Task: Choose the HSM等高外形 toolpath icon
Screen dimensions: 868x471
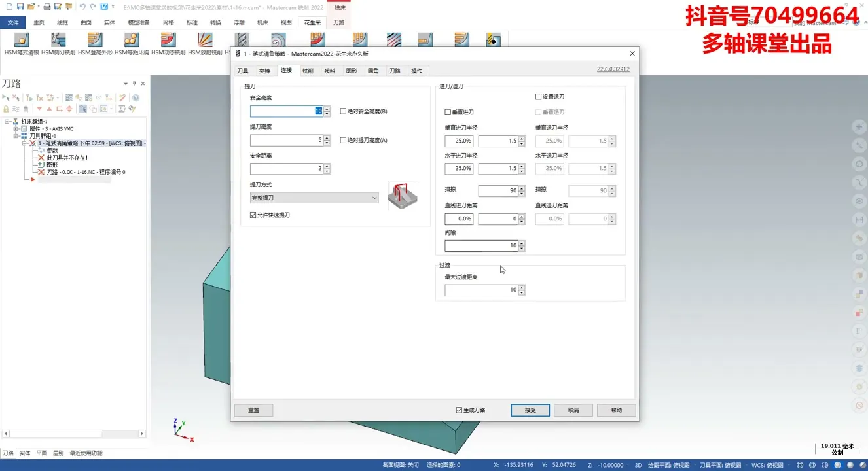Action: click(95, 41)
